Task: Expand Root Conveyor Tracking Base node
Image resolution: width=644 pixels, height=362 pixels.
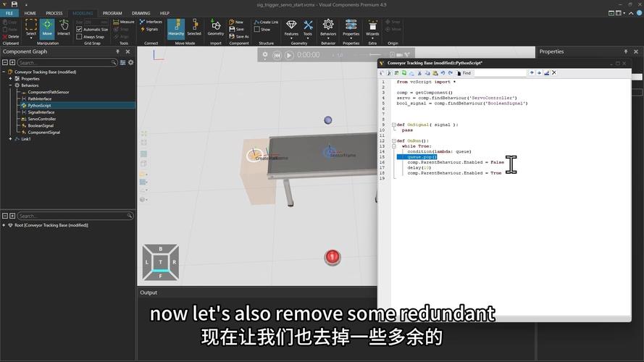Action: coord(4,225)
